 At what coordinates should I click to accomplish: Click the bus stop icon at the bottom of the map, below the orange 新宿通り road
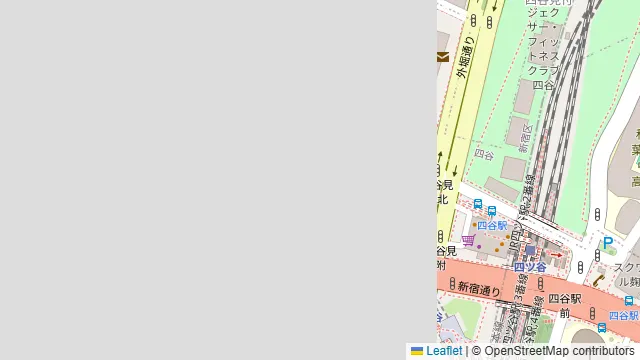click(602, 327)
